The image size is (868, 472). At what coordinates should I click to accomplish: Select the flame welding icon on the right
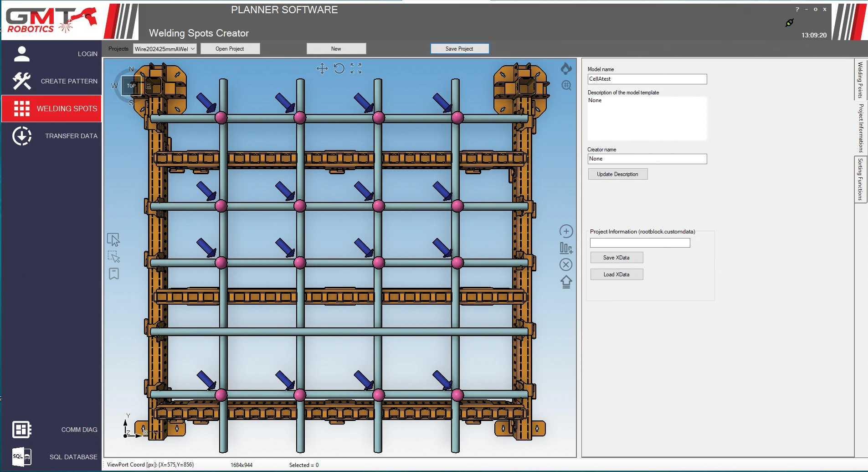coord(566,68)
